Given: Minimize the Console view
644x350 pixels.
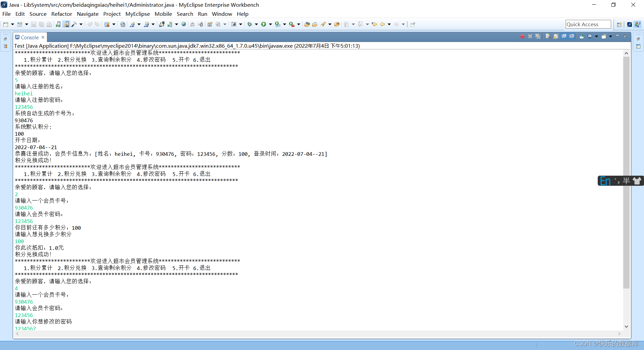Looking at the screenshot, I should pos(618,36).
